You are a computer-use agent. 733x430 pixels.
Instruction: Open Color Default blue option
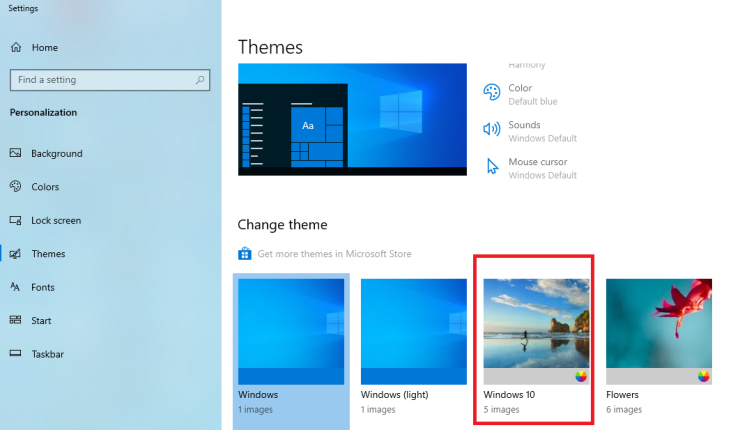pos(520,94)
